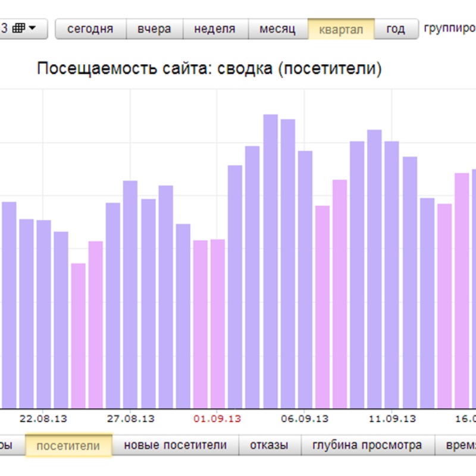Open the date range dropdown arrow
The image size is (476, 476).
(x=32, y=28)
